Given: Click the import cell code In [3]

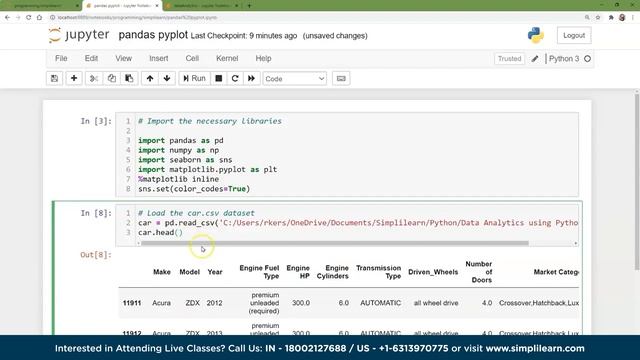Looking at the screenshot, I should tap(347, 155).
